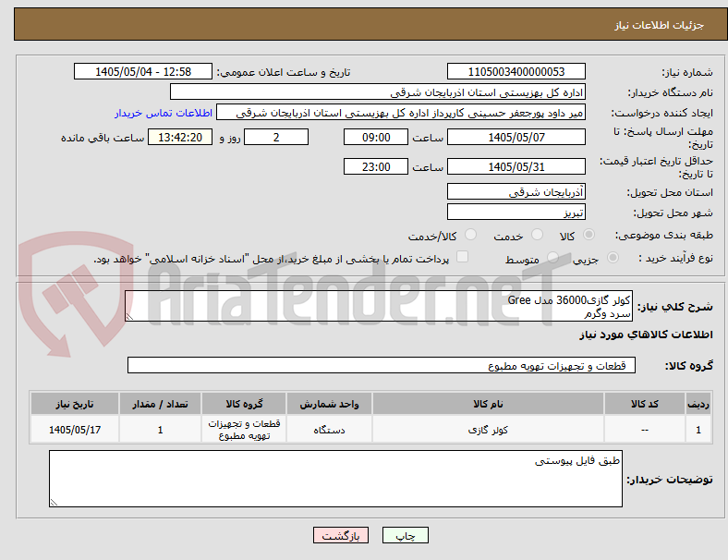Click the بازگشت back button
Viewport: 728px width, 560px height.
tap(341, 535)
